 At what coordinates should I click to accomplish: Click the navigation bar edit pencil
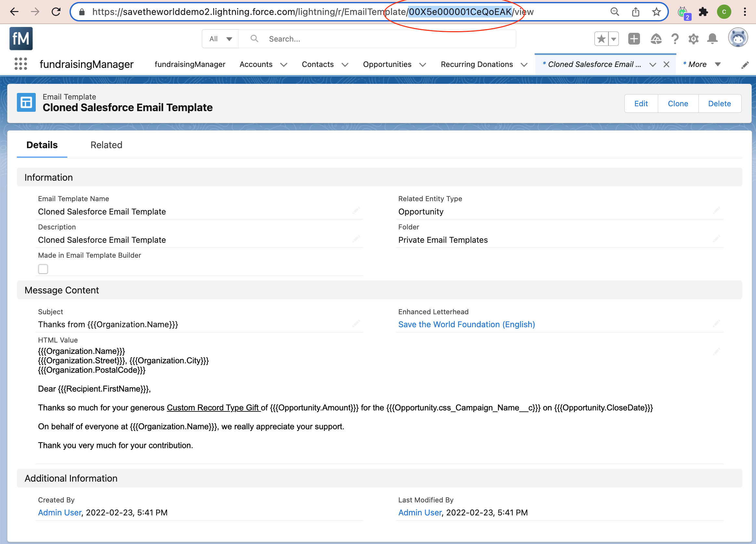point(745,65)
